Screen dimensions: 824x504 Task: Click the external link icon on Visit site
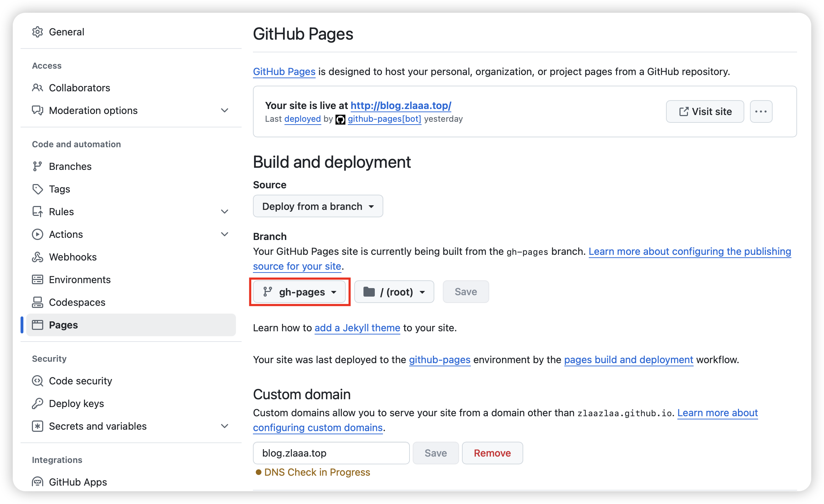click(684, 111)
